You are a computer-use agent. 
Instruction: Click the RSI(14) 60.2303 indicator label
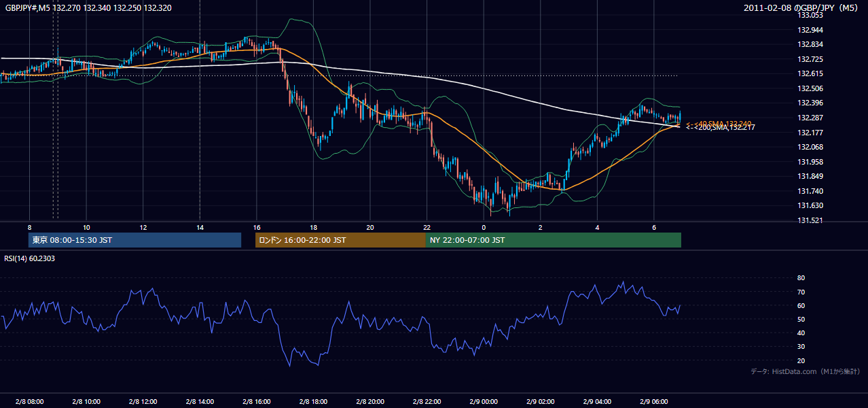[30, 258]
